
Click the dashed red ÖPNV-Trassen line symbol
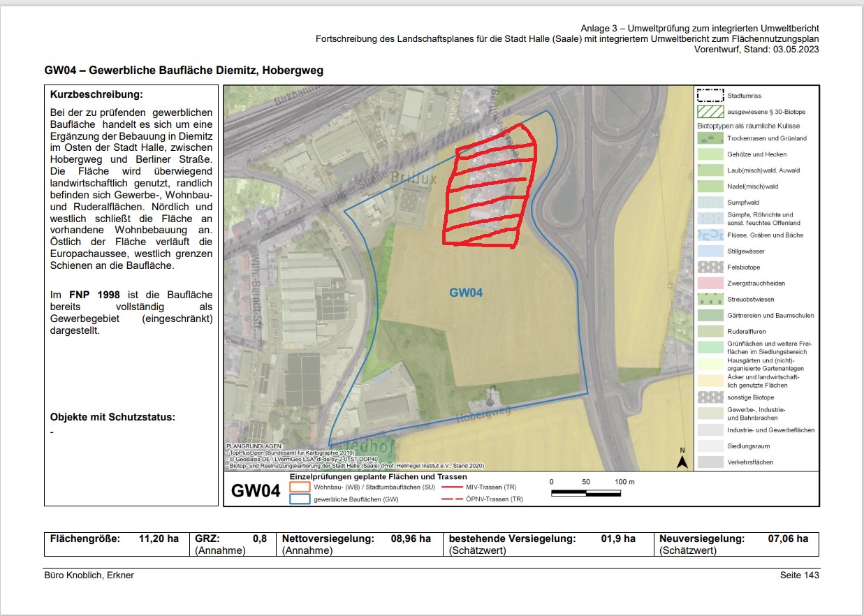pyautogui.click(x=452, y=499)
